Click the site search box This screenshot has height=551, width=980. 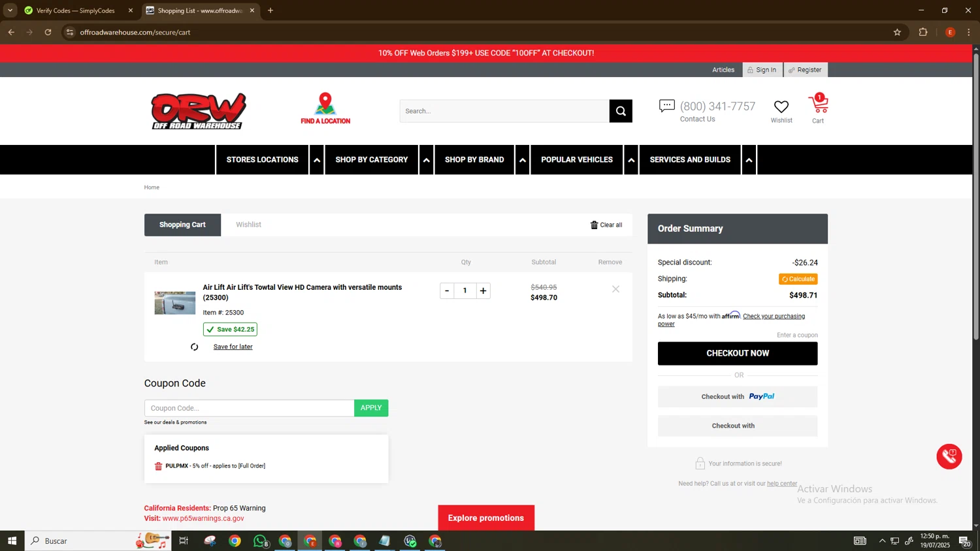click(504, 111)
